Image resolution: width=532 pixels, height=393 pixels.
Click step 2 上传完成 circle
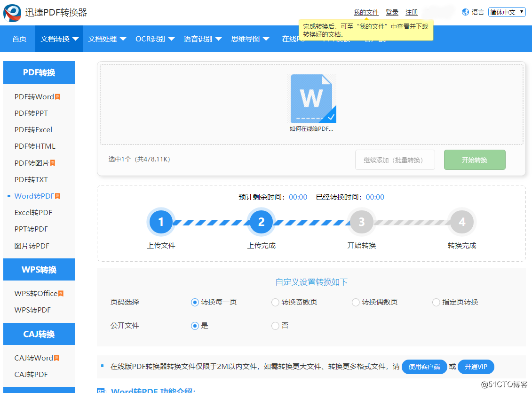pyautogui.click(x=261, y=222)
